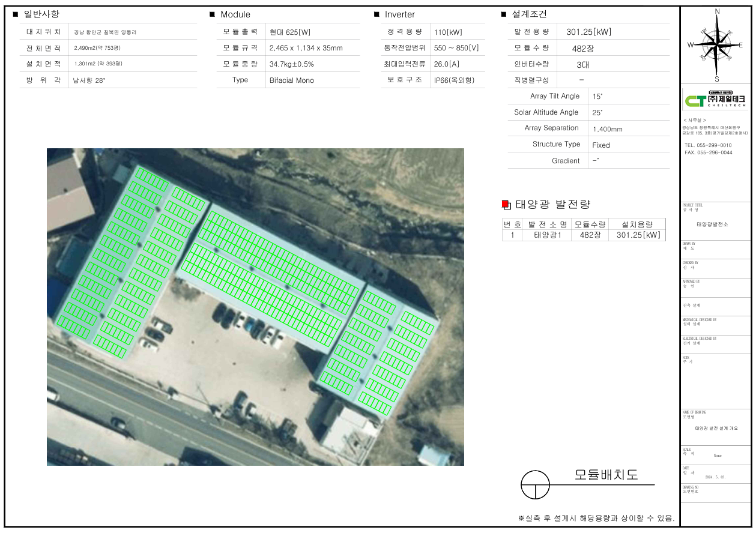This screenshot has width=756, height=533.
Task: Click the 남서향 28° azimuth value
Action: [89, 79]
